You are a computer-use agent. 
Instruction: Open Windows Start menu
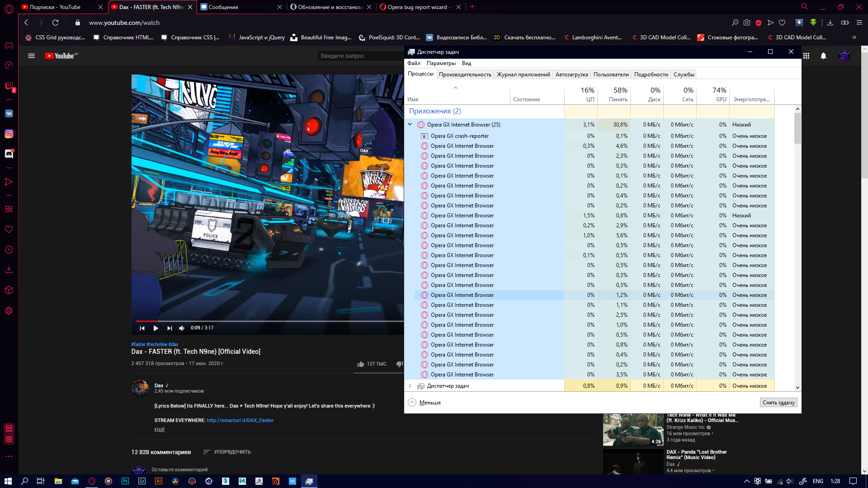tap(8, 481)
